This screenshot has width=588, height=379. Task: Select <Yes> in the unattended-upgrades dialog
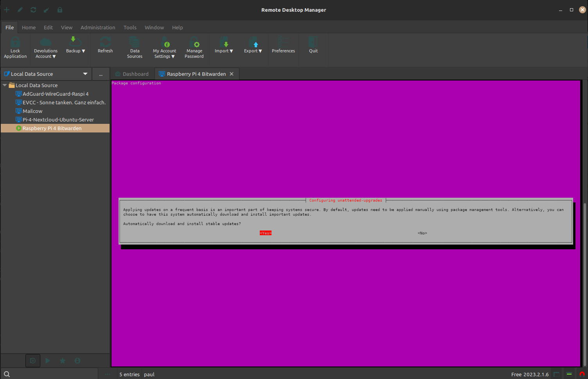(265, 233)
